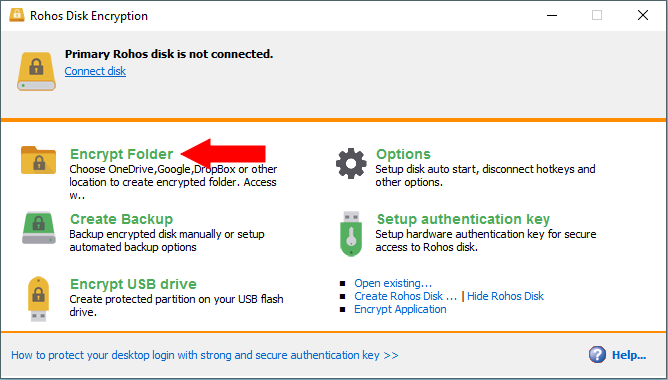Screen dimensions: 668x380
Task: Click the Options gear icon
Action: pyautogui.click(x=351, y=163)
